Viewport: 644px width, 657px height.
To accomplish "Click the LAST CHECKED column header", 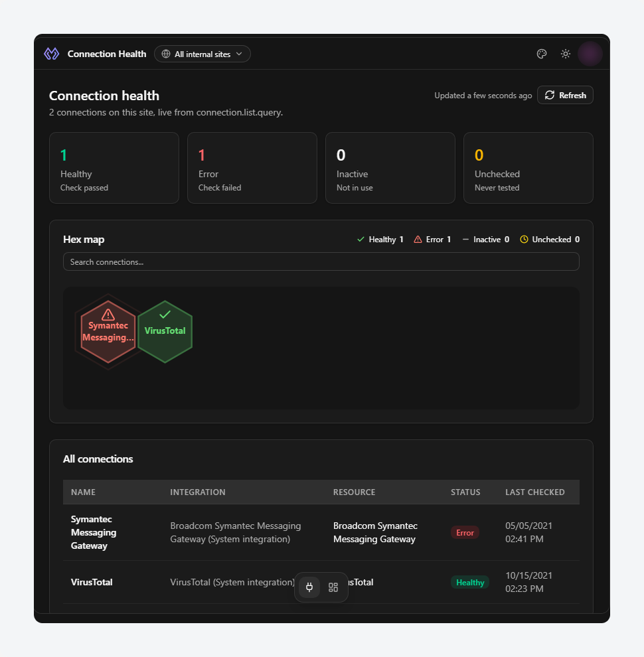I will (535, 492).
